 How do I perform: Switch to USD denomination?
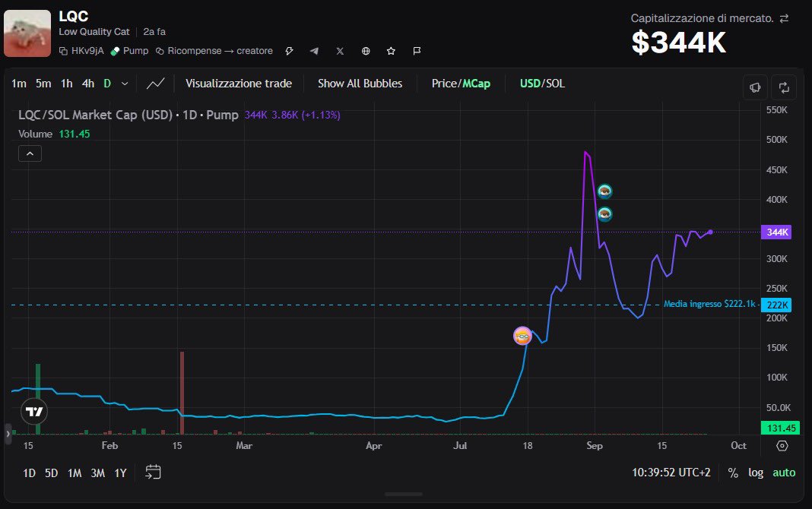[530, 84]
